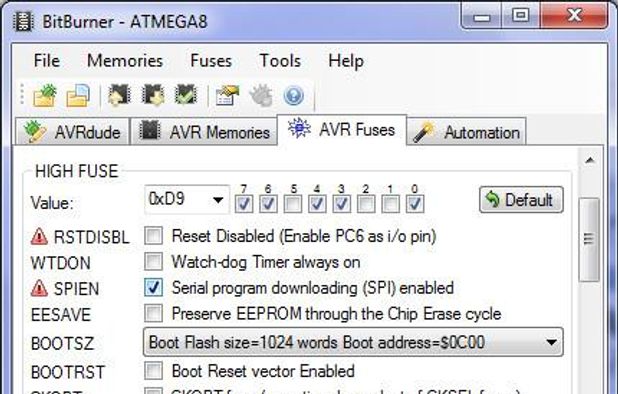Toggle the WTDON Watch-dog Timer checkbox
This screenshot has width=618, height=394.
153,262
